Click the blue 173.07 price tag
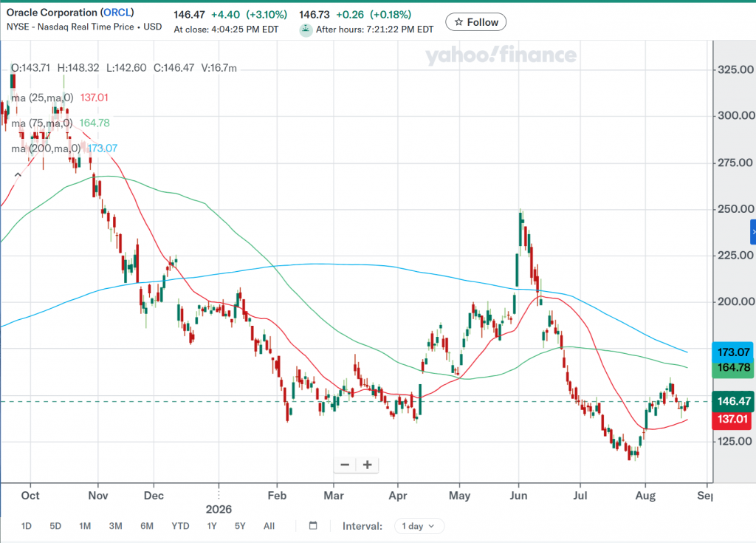The image size is (756, 543). 733,352
